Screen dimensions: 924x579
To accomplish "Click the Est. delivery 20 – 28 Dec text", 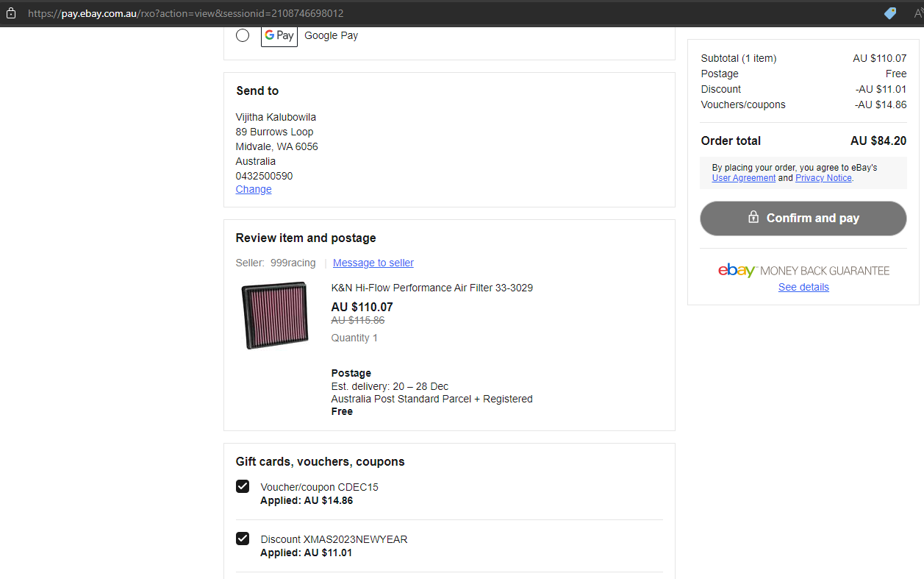I will coord(390,386).
